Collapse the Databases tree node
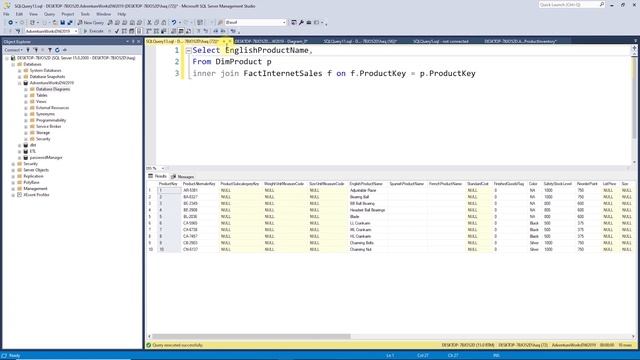 click(13, 64)
